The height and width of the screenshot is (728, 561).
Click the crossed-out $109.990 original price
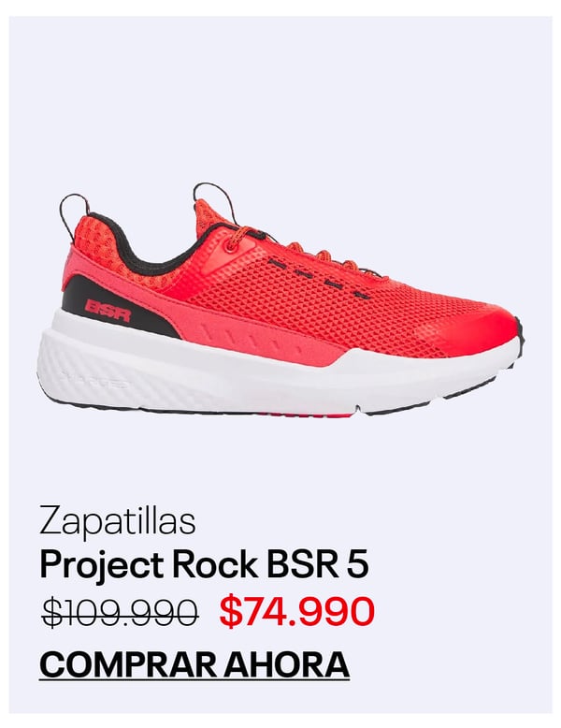point(121,612)
